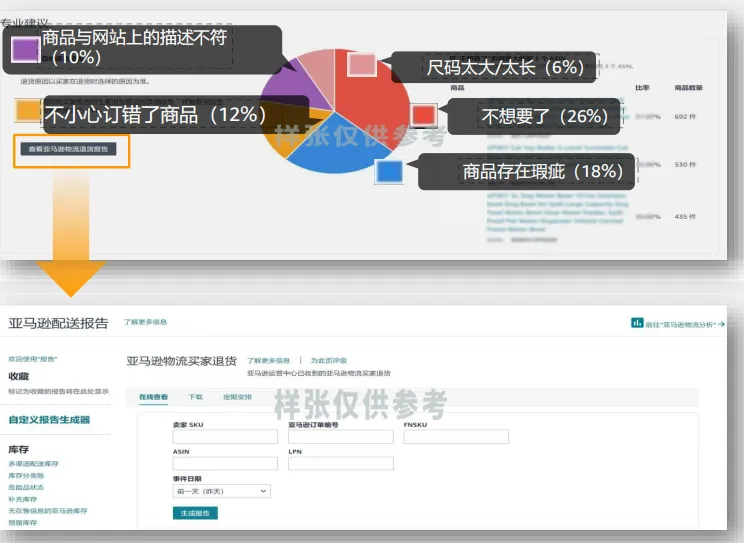Click the 692 件 quantity cell
The height and width of the screenshot is (543, 744).
coord(685,116)
